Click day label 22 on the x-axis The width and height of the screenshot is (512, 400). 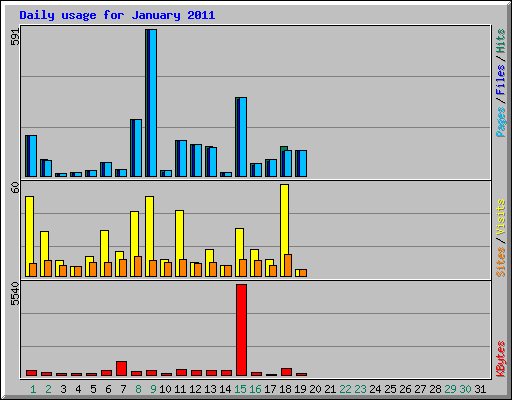[345, 389]
